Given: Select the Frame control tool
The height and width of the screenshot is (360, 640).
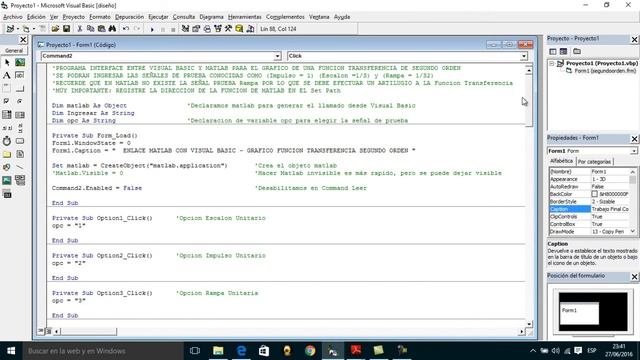Looking at the screenshot, I should (7, 89).
